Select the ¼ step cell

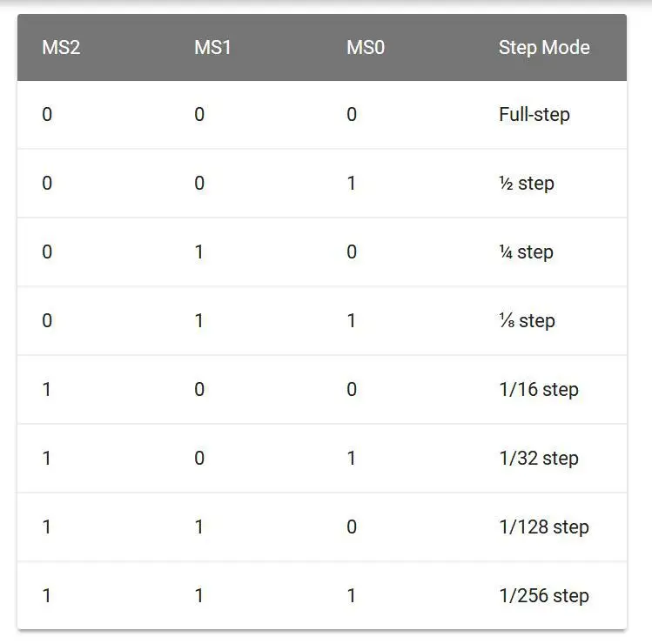526,252
